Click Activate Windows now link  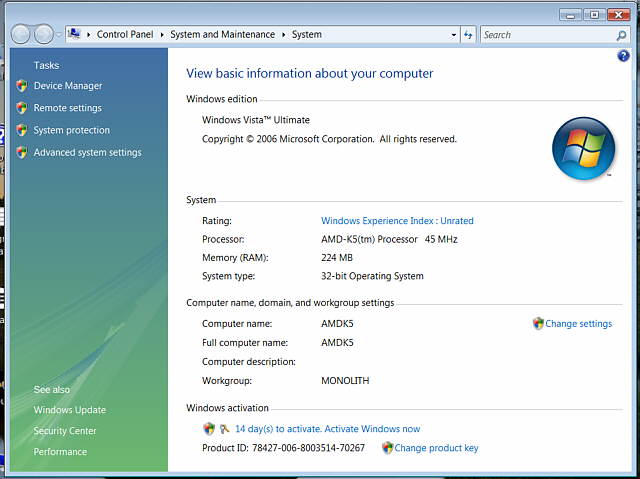point(372,429)
